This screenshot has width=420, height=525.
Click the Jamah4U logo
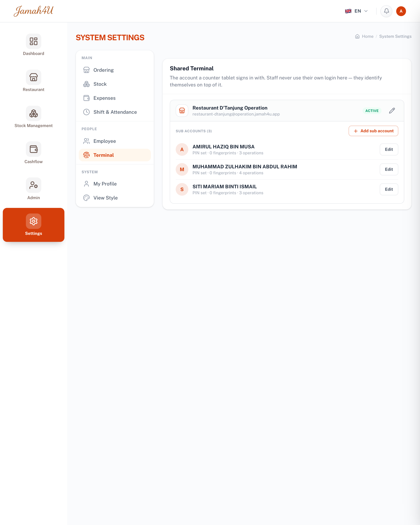[34, 11]
